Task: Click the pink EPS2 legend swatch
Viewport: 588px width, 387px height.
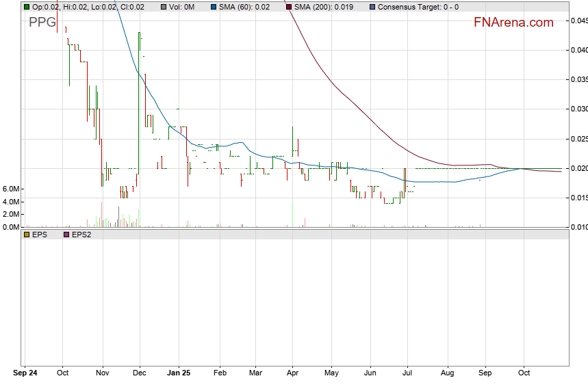Action: tap(66, 234)
